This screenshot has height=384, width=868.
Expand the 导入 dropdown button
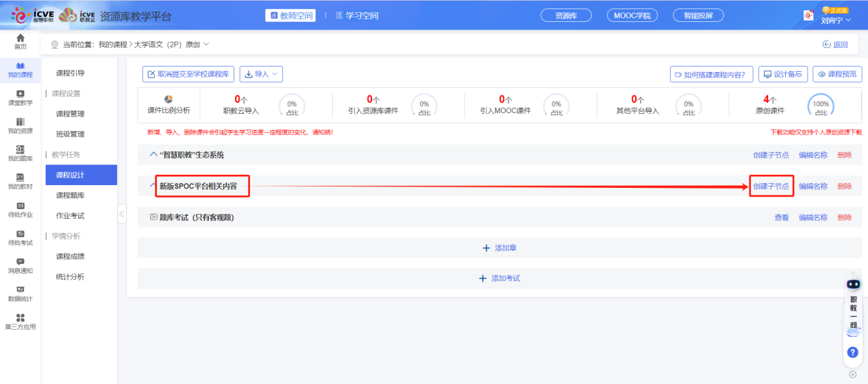click(x=261, y=74)
